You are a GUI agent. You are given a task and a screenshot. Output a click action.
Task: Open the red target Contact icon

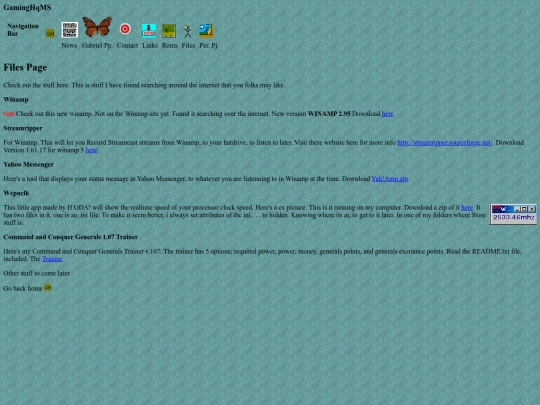tap(125, 29)
